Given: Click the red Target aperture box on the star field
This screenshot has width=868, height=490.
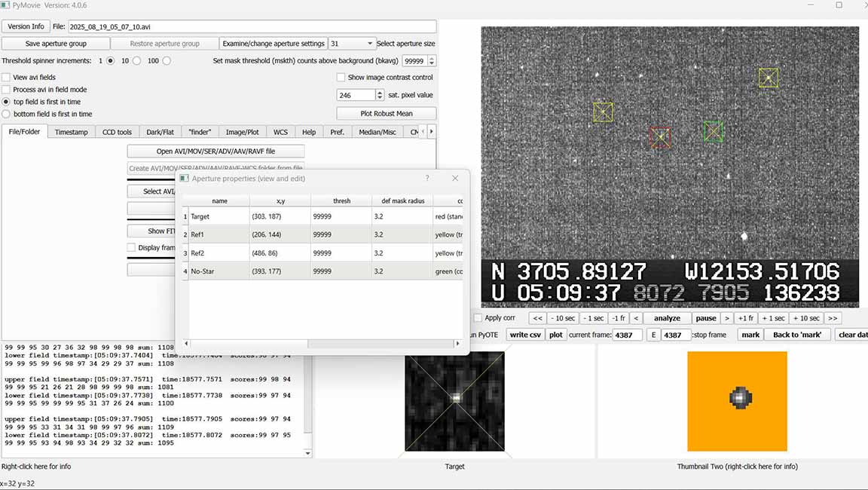Looking at the screenshot, I should coord(660,136).
